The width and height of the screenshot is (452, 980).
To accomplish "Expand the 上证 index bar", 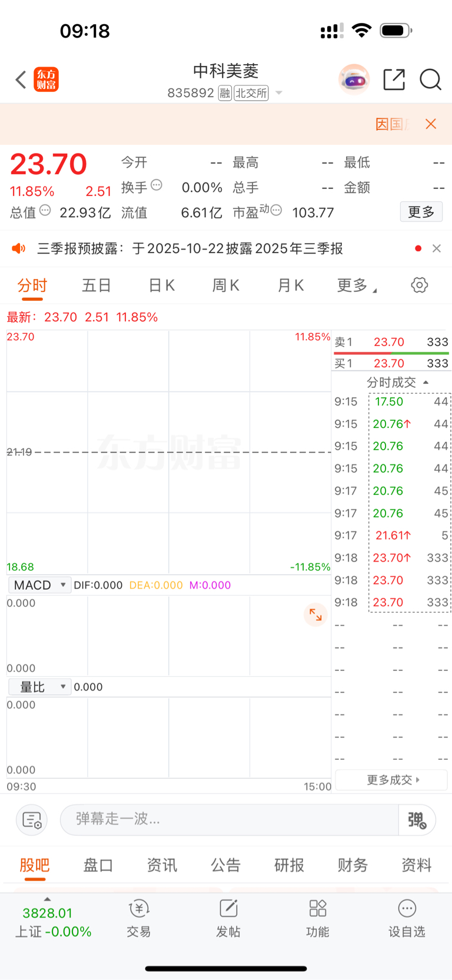I will coord(47,899).
